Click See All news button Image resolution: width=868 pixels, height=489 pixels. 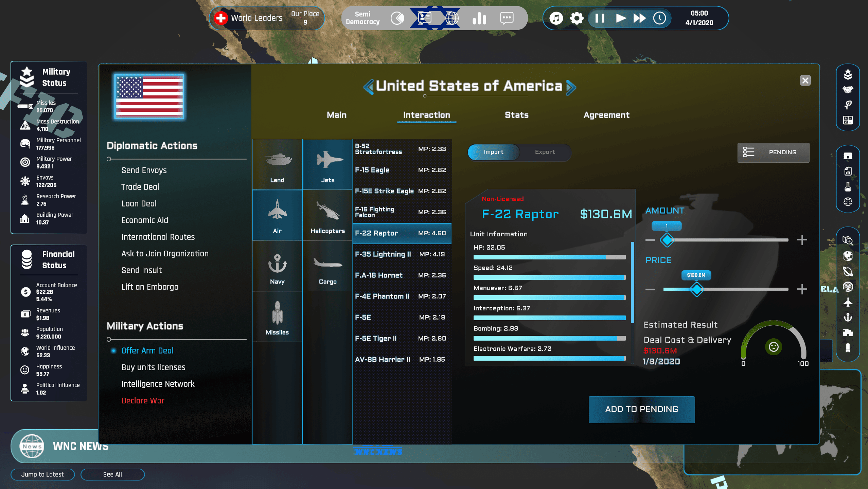click(112, 474)
